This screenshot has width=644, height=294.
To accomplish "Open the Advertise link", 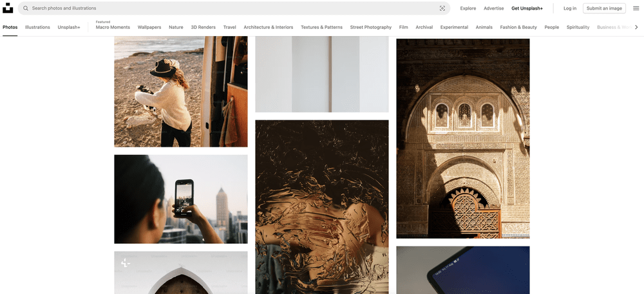I will 494,8.
